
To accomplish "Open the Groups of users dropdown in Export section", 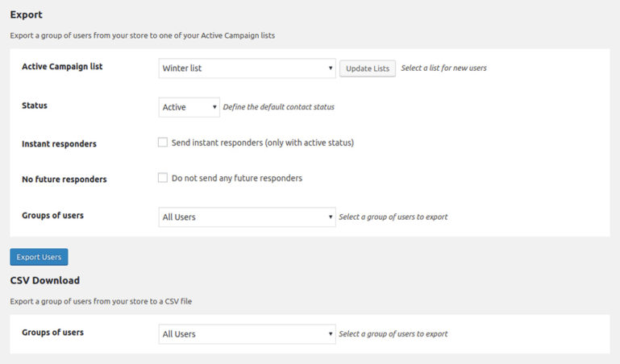I will [x=247, y=217].
